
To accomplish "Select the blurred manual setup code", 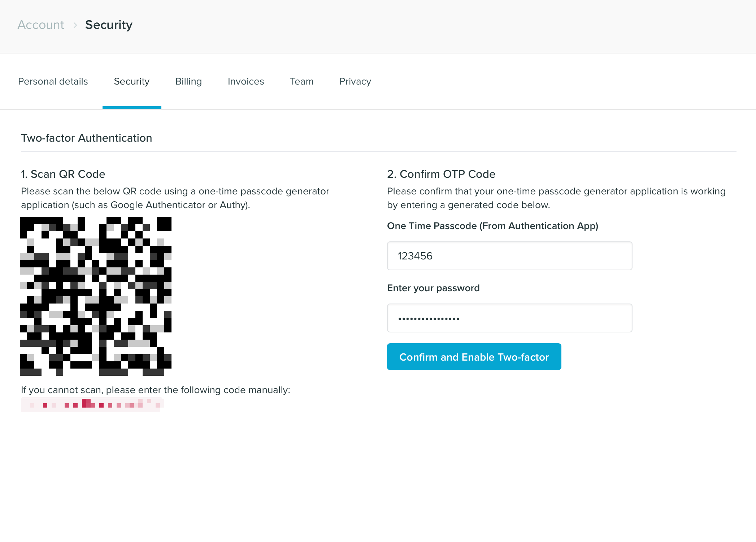I will 92,404.
